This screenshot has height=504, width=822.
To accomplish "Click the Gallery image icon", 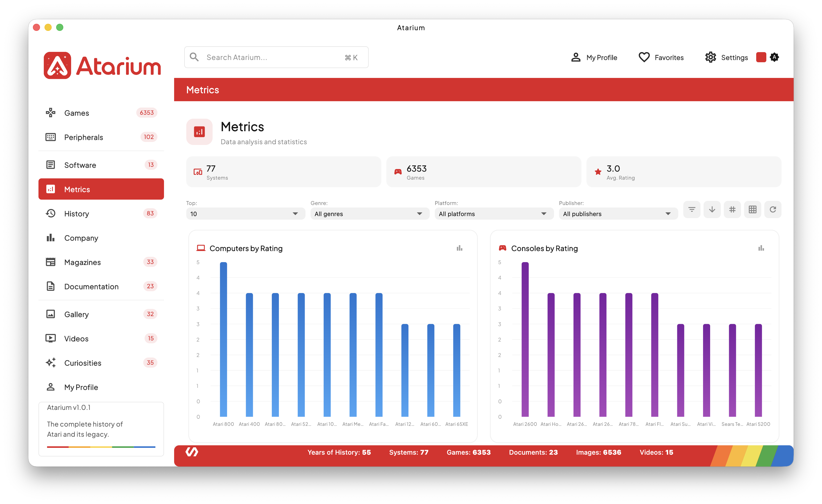I will pos(50,314).
